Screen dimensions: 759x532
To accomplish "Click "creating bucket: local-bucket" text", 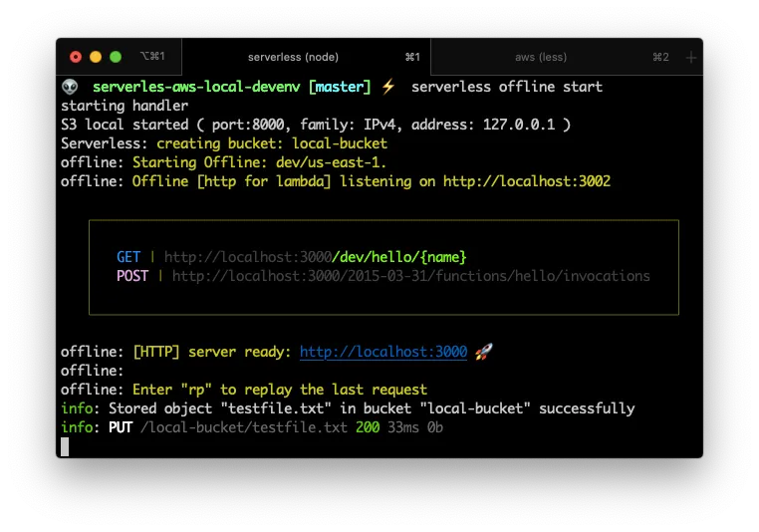I will 272,143.
